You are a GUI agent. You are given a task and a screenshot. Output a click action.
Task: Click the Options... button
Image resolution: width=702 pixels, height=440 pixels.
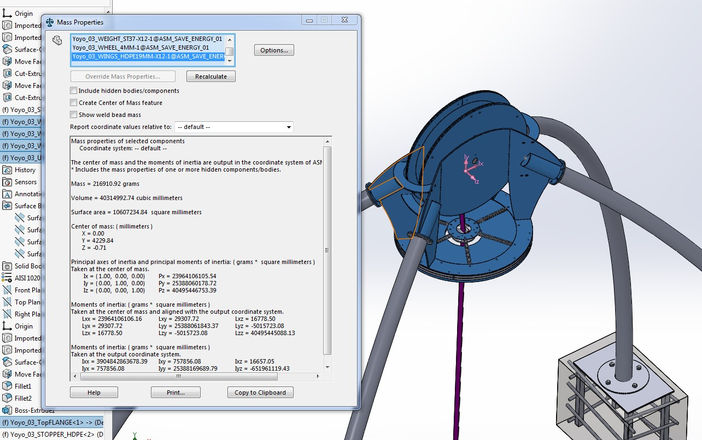pos(274,50)
